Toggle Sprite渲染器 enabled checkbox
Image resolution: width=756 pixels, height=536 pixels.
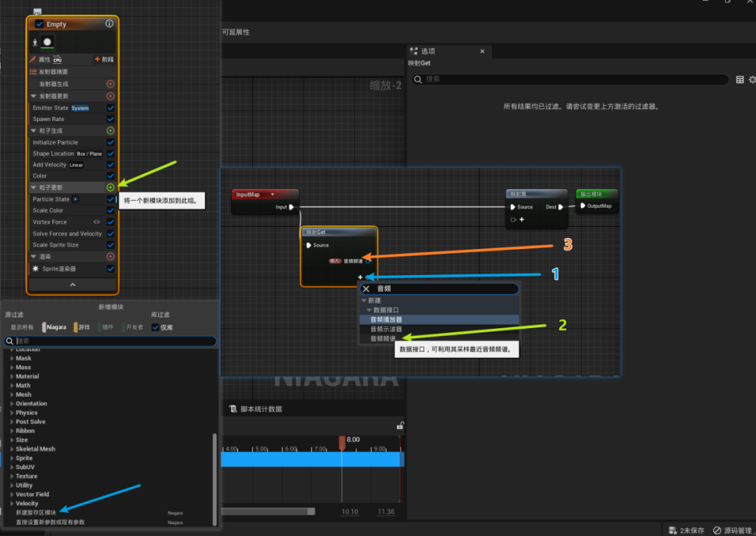111,269
